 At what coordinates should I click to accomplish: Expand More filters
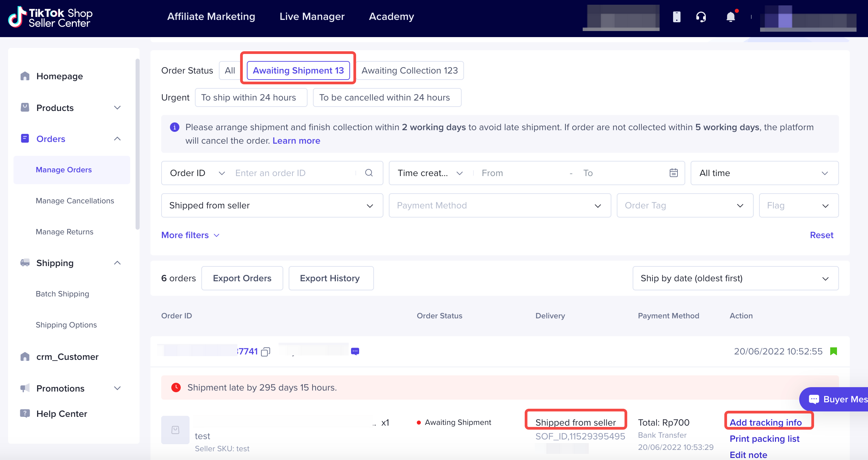[191, 235]
